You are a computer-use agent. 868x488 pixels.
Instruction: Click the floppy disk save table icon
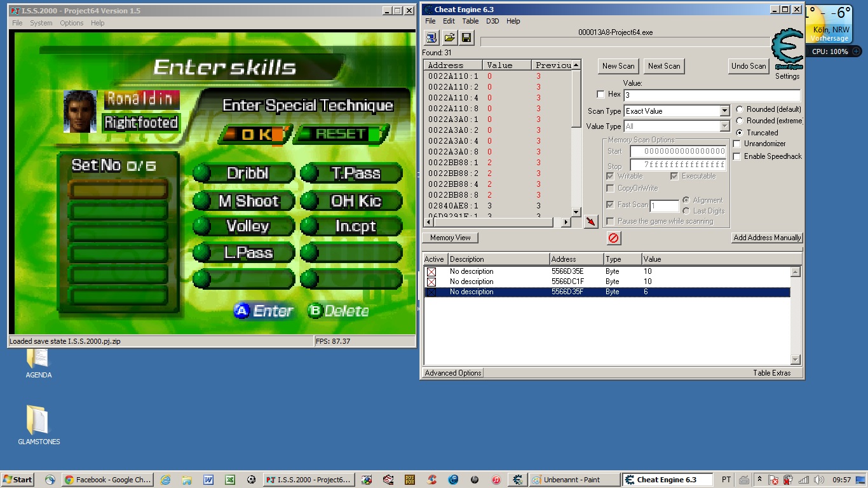[466, 37]
